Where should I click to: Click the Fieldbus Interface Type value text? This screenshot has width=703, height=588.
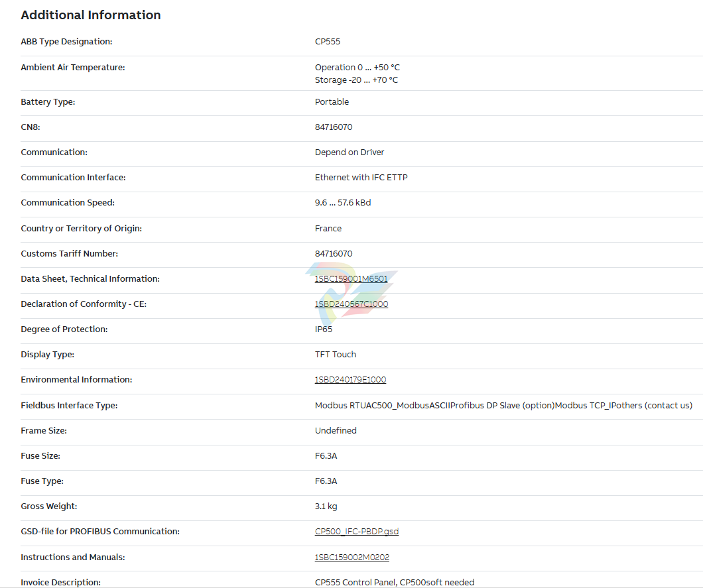503,406
